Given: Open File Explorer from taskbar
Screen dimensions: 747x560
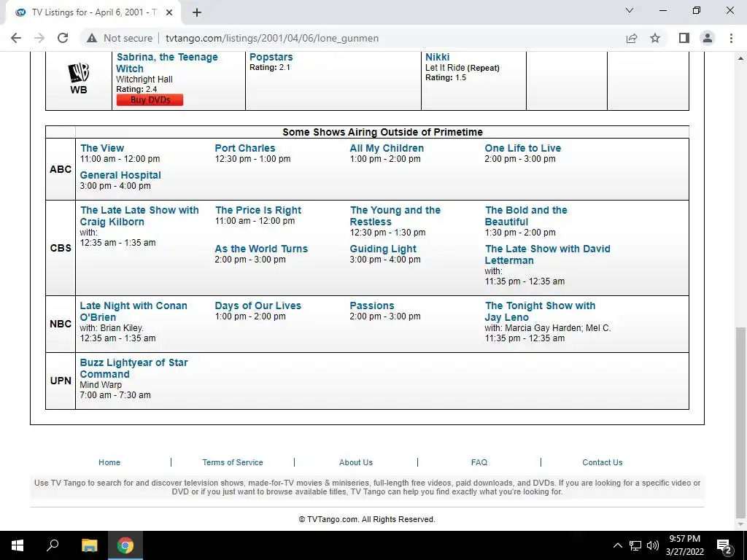Looking at the screenshot, I should pyautogui.click(x=89, y=545).
